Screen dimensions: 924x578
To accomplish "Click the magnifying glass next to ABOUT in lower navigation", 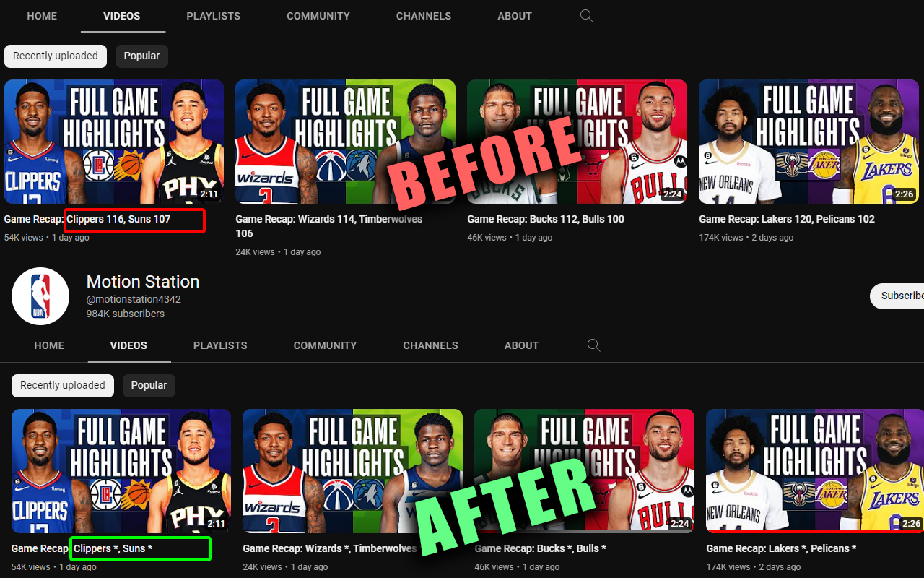I will pos(593,345).
